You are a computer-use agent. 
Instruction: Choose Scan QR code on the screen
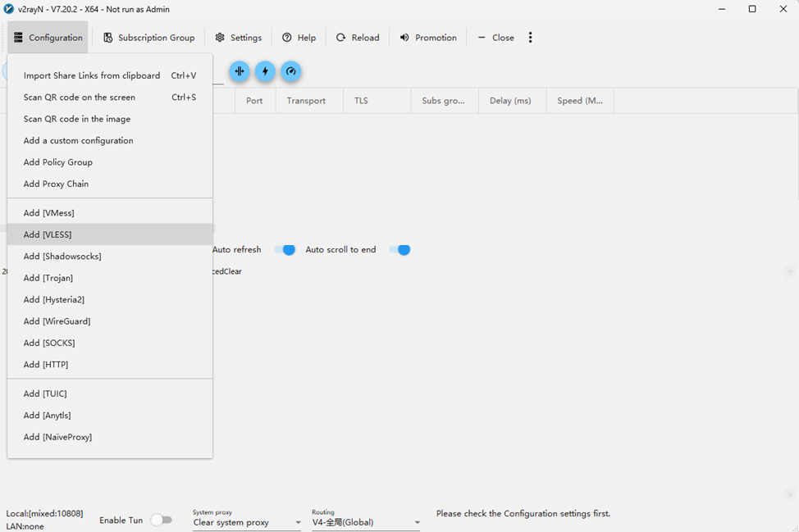(x=110, y=98)
